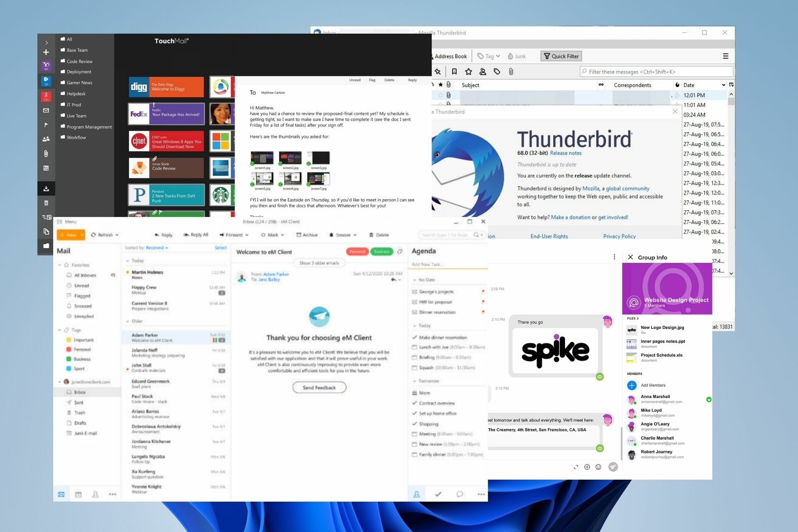Click the tags filter icon in Thunderbird
Screen dimensions: 798x532
[x=497, y=71]
